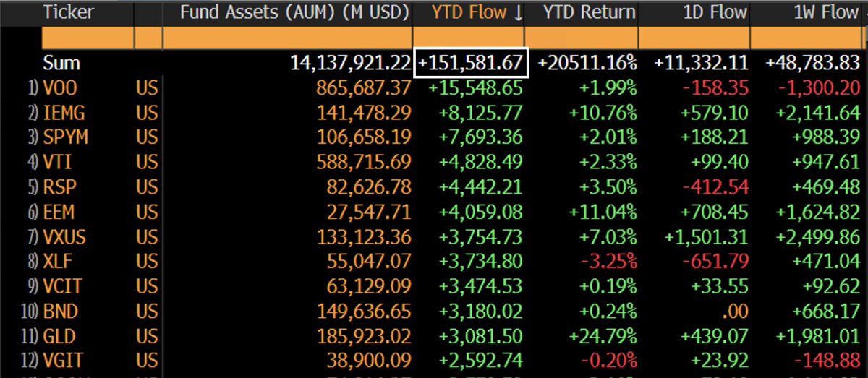Screen dimensions: 868x378
Task: Select the EEM ticker
Action: pyautogui.click(x=59, y=212)
